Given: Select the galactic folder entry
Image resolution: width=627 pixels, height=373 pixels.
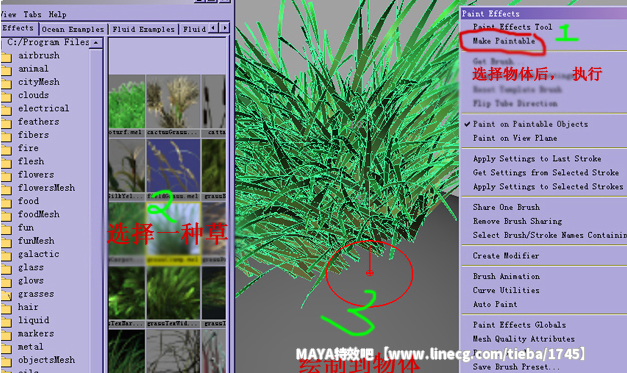Looking at the screenshot, I should coord(38,254).
